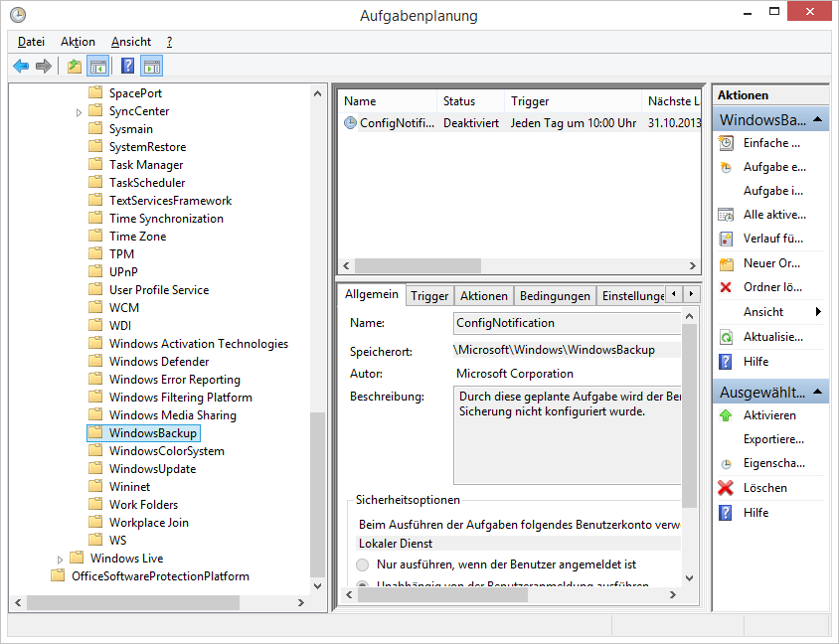Click the Alle aktiven Aufgaben icon
Viewport: 839px width, 644px height.
tap(726, 215)
